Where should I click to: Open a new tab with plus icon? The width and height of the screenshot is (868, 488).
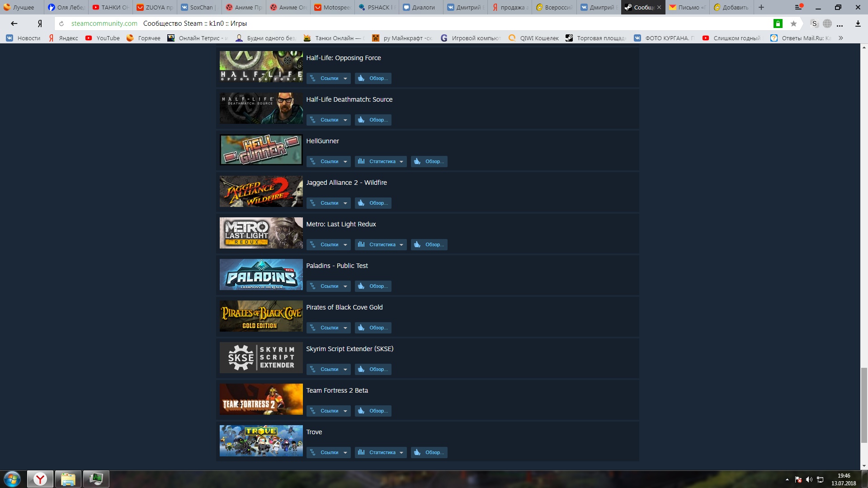coord(761,7)
